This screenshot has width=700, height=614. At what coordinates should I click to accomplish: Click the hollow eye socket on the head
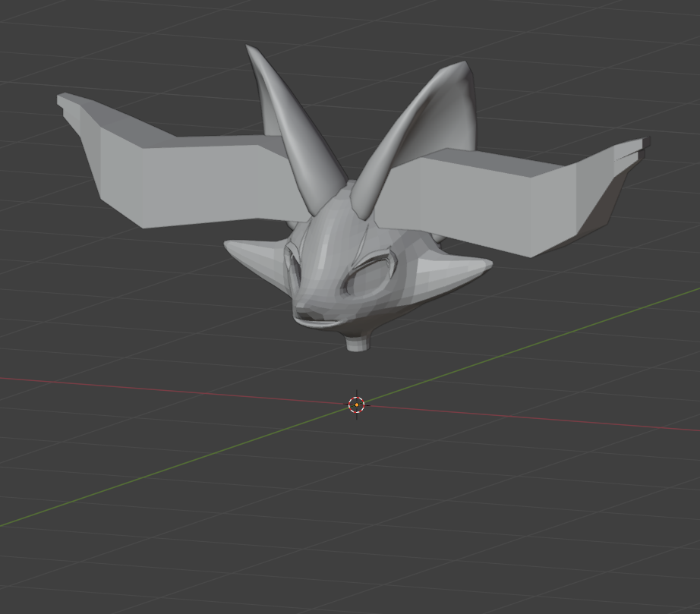coord(368,277)
